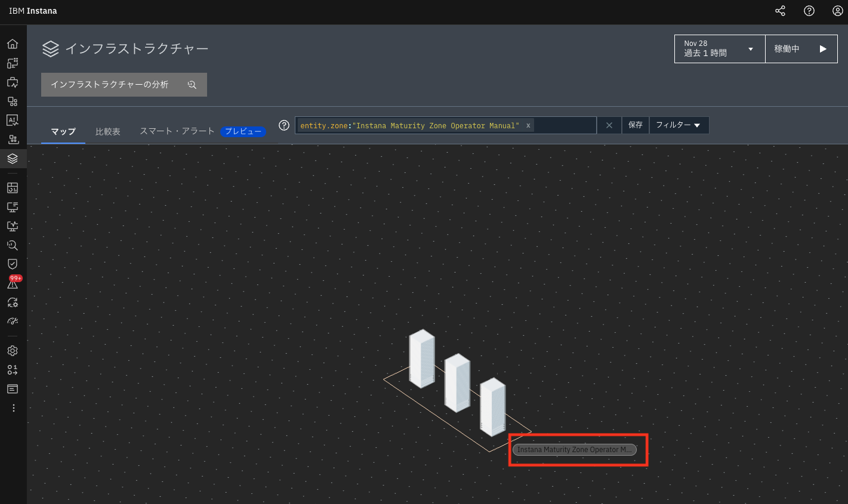
Task: Open the フィルター dropdown
Action: coord(679,125)
